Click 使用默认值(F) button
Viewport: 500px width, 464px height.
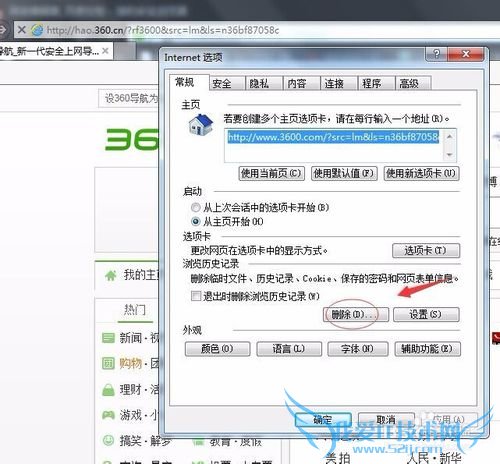344,173
